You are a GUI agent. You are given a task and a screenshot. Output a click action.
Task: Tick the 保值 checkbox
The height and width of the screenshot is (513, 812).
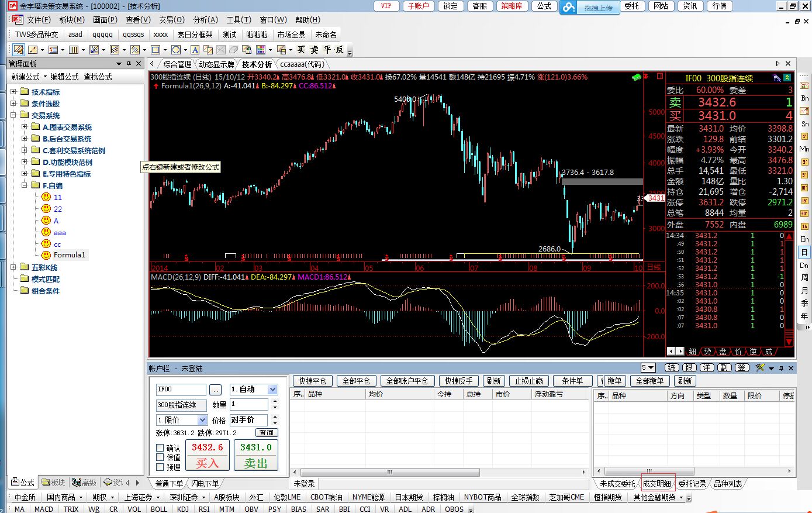point(160,457)
